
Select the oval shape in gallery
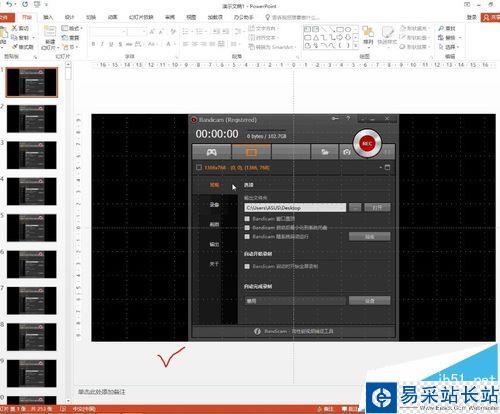348,29
